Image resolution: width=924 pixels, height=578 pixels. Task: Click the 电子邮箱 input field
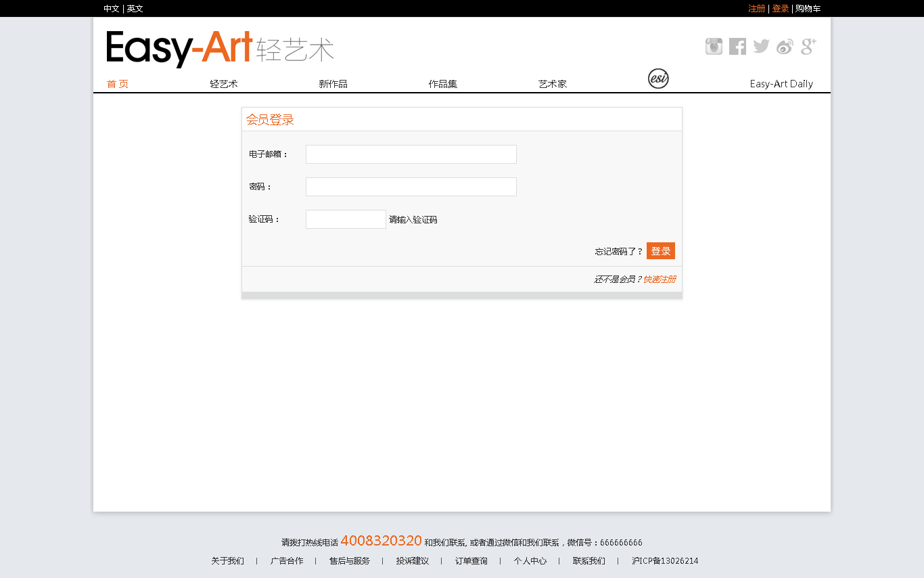click(x=411, y=154)
